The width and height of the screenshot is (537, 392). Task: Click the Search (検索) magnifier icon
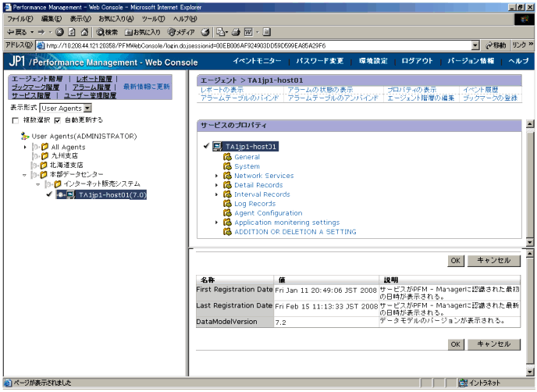(101, 32)
